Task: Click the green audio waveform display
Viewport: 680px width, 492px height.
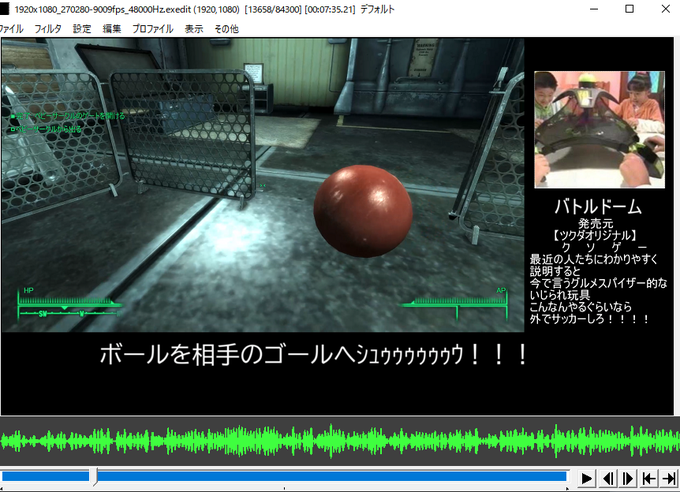Action: [x=340, y=441]
